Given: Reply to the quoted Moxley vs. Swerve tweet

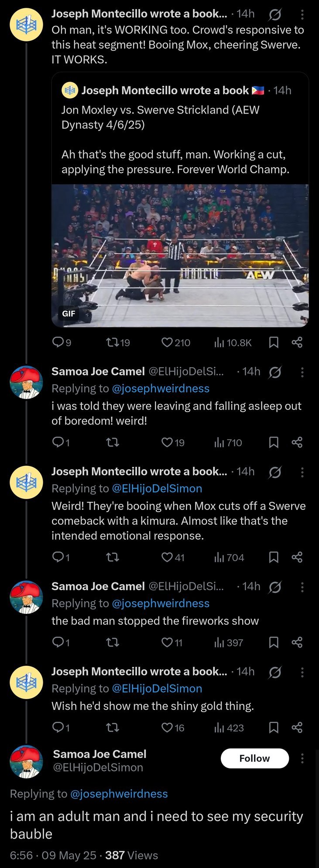Looking at the screenshot, I should point(58,342).
